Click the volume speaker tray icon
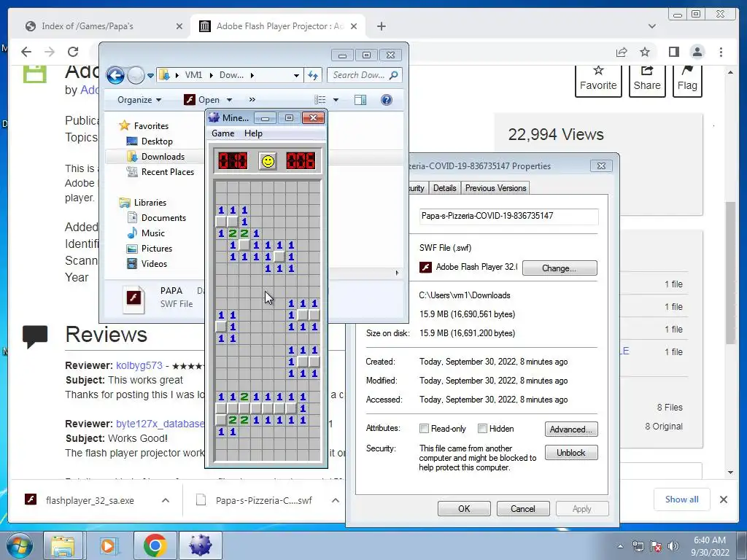Image resolution: width=747 pixels, height=560 pixels. point(673,546)
